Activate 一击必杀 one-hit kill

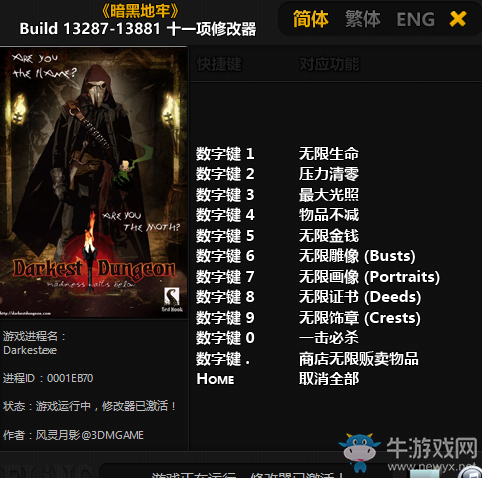(x=329, y=338)
